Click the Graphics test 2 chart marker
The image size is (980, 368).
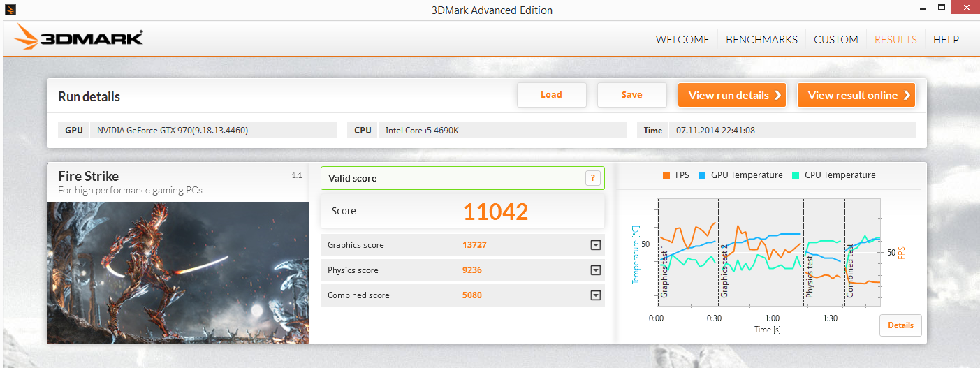coord(724,271)
